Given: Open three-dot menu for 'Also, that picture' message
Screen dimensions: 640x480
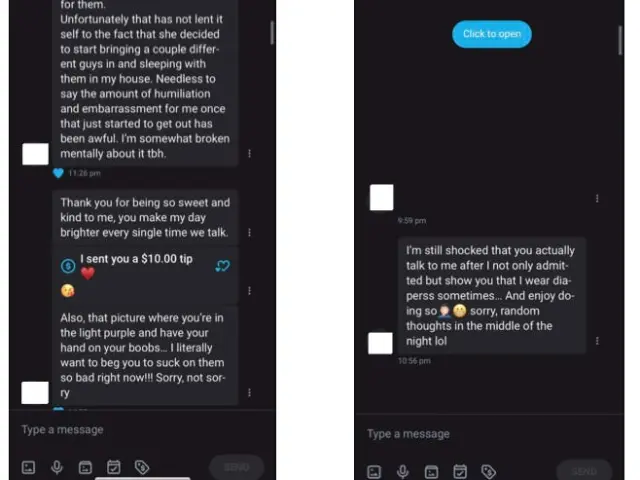Looking at the screenshot, I should tap(249, 393).
